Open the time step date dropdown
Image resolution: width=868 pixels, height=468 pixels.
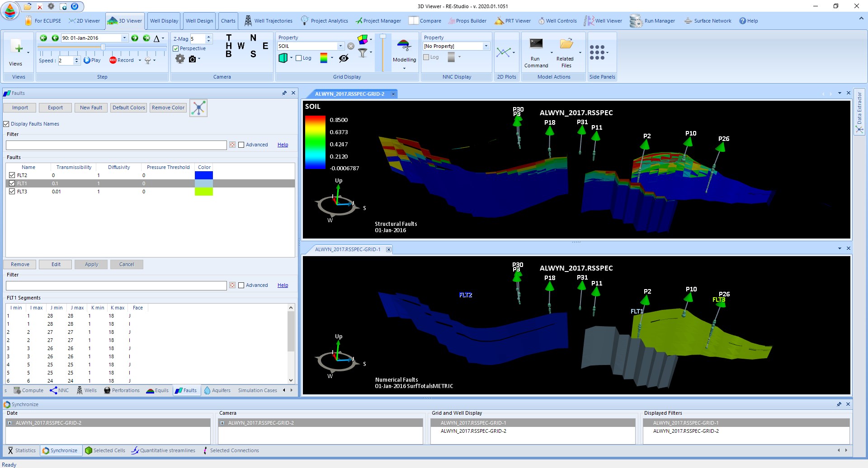pos(124,38)
